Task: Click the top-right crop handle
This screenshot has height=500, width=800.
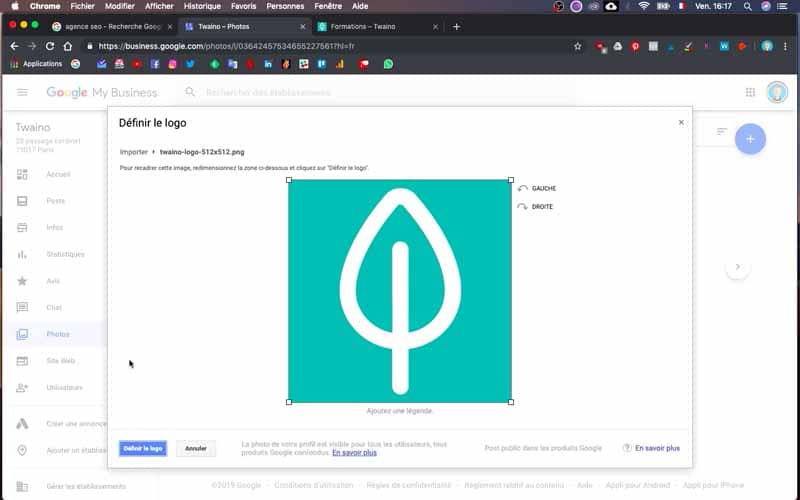Action: click(511, 180)
